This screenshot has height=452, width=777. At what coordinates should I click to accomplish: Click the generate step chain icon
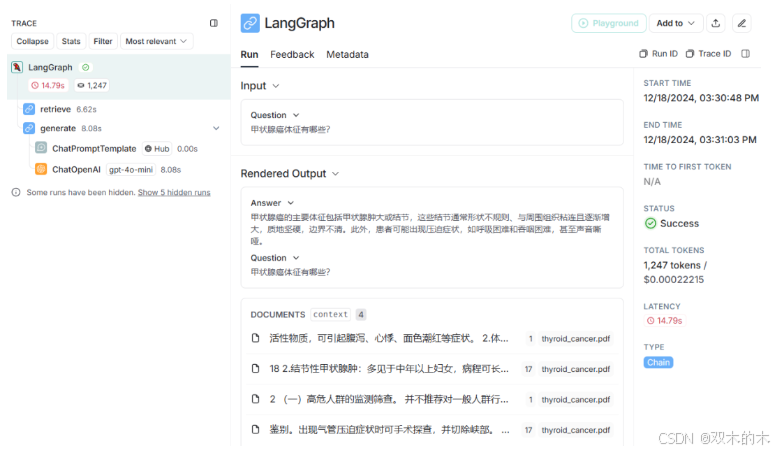pos(29,128)
